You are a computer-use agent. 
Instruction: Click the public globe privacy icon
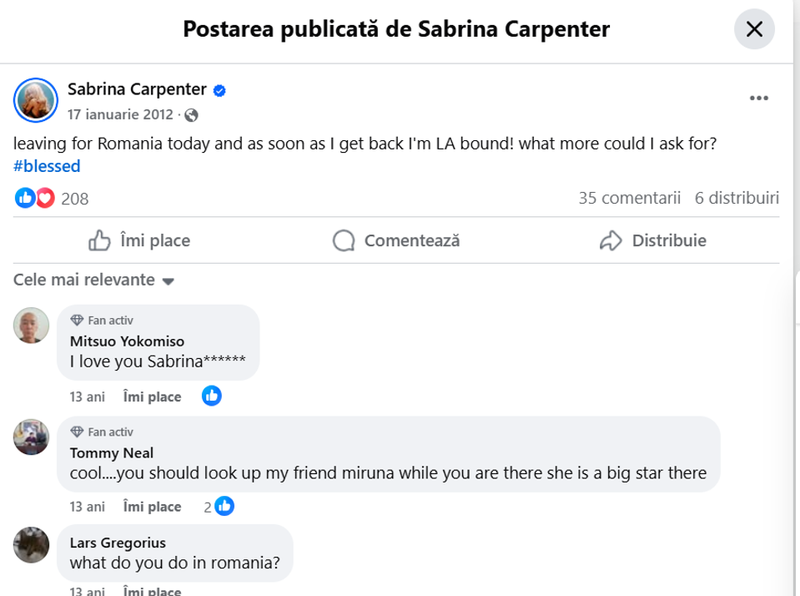191,115
